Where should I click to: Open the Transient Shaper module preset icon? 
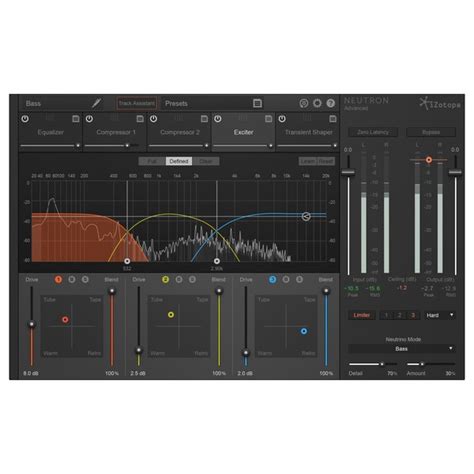333,119
